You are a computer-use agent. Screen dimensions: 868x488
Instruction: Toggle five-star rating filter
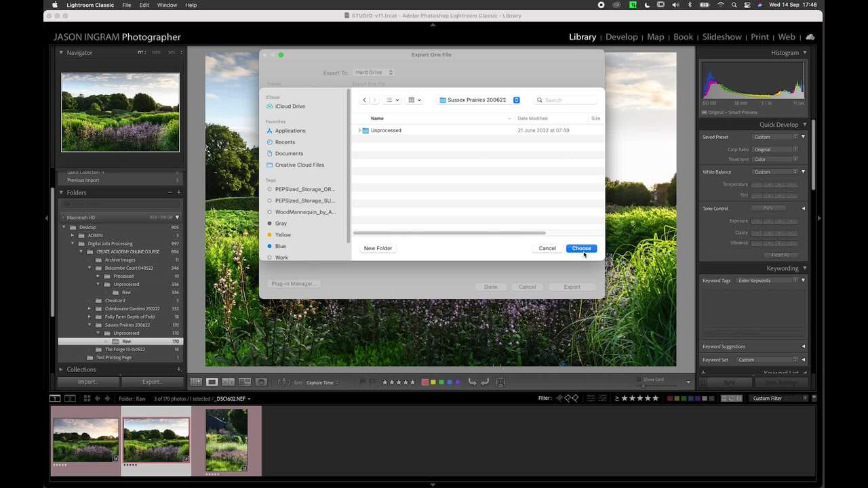[655, 399]
